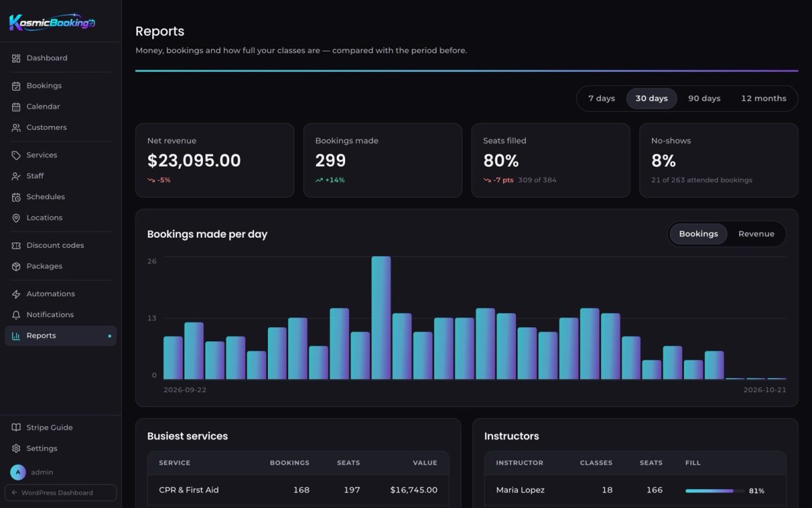Click the admin user name
Image resolution: width=812 pixels, height=508 pixels.
42,472
